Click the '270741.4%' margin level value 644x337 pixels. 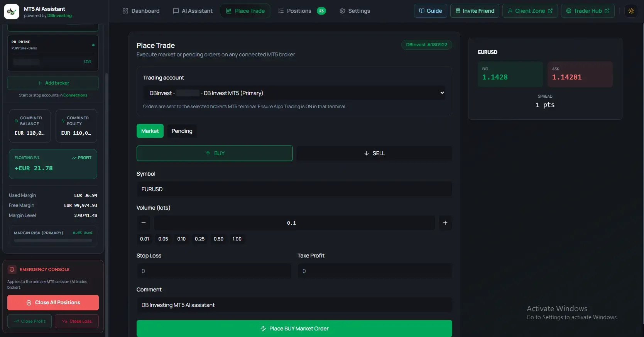point(86,215)
